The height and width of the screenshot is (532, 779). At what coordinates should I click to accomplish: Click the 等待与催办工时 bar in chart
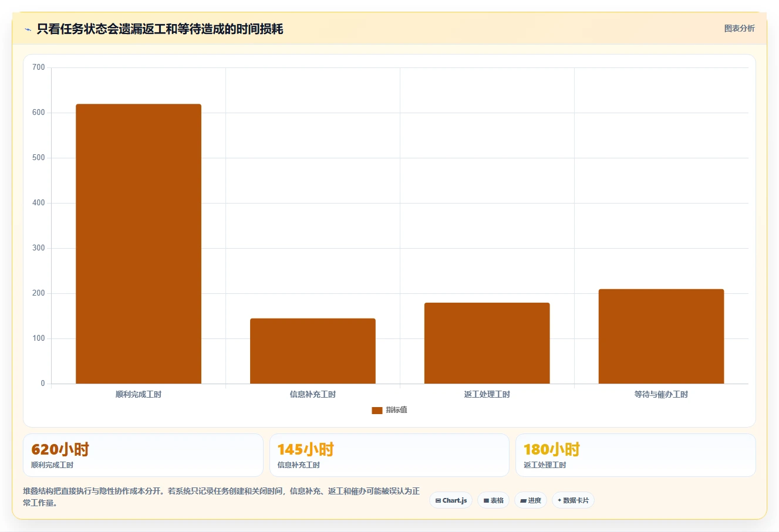coord(661,337)
